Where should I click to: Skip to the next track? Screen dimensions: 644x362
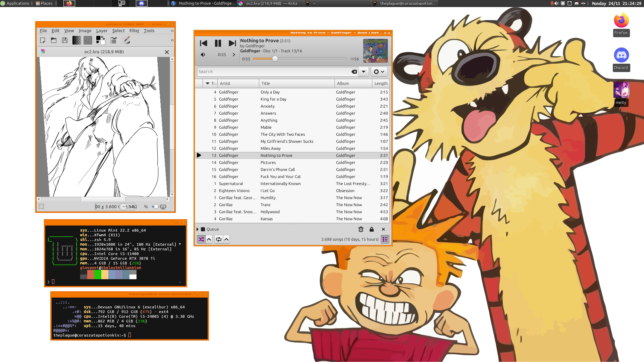(x=232, y=43)
